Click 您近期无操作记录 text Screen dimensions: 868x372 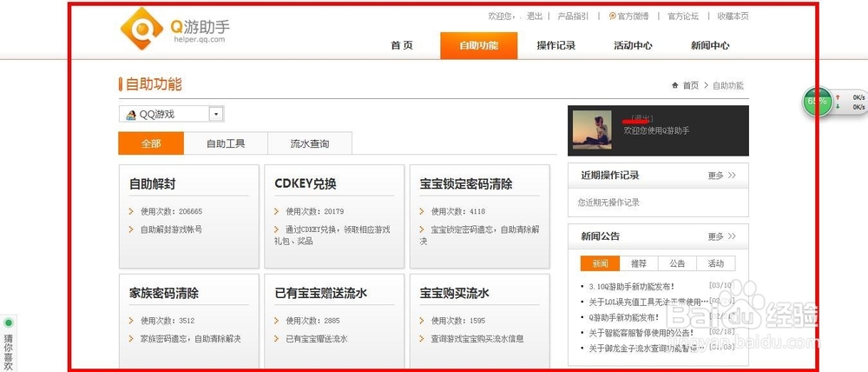pos(608,203)
